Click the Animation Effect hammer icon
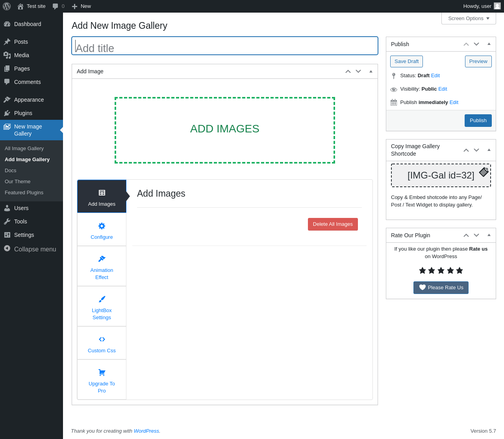 tap(102, 259)
